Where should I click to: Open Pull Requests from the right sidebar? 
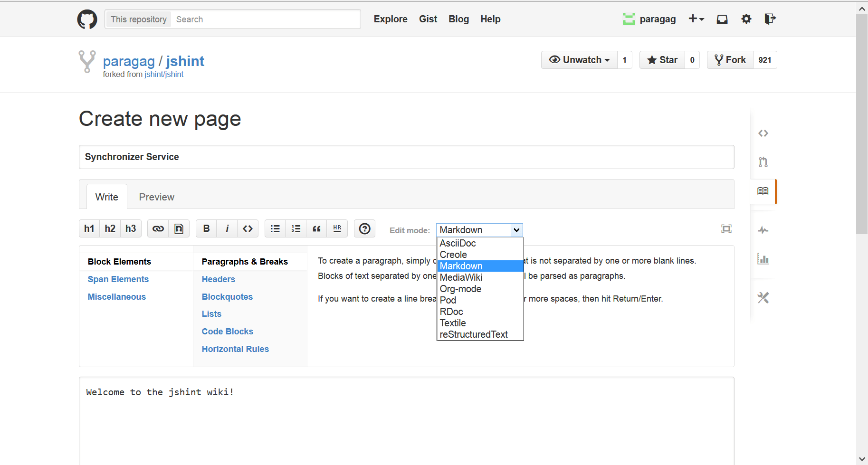[763, 162]
